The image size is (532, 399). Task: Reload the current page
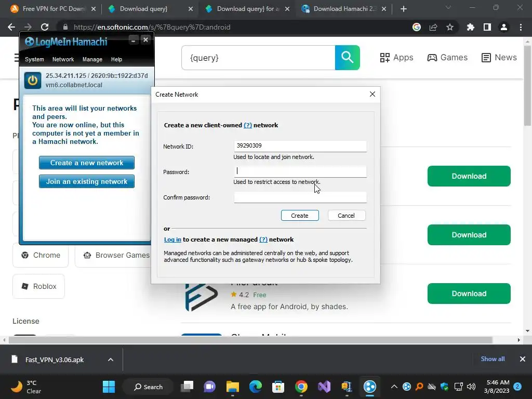click(45, 27)
